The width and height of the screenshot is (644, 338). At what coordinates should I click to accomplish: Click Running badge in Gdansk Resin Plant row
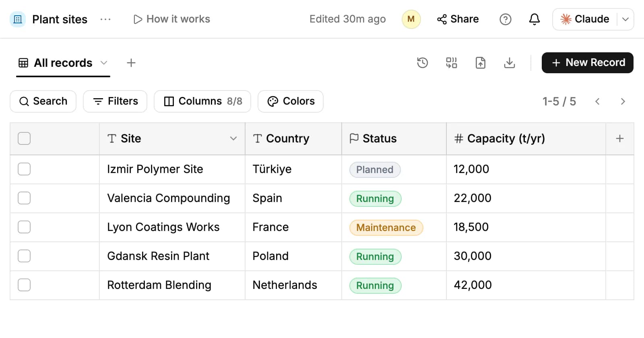pos(375,257)
